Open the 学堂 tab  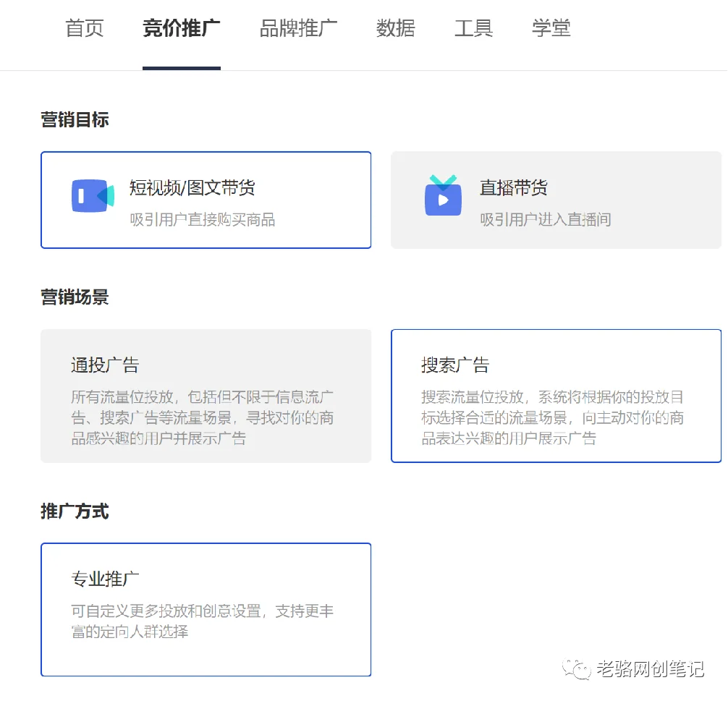(551, 28)
